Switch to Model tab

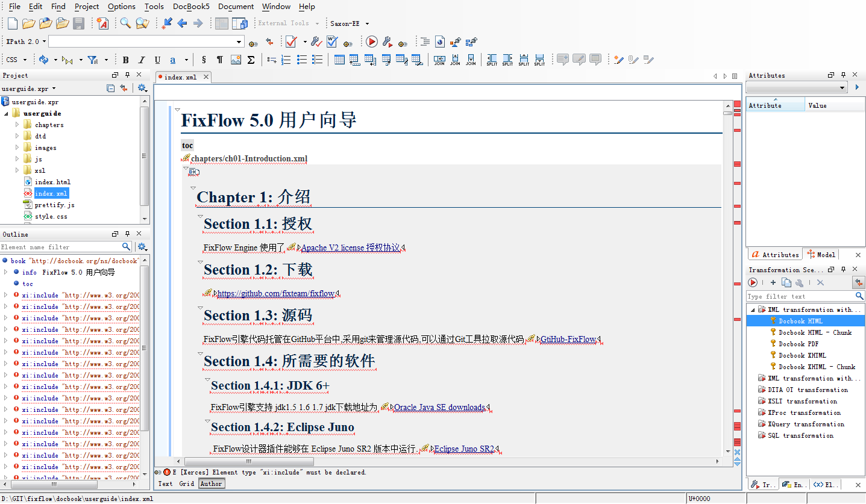point(822,255)
